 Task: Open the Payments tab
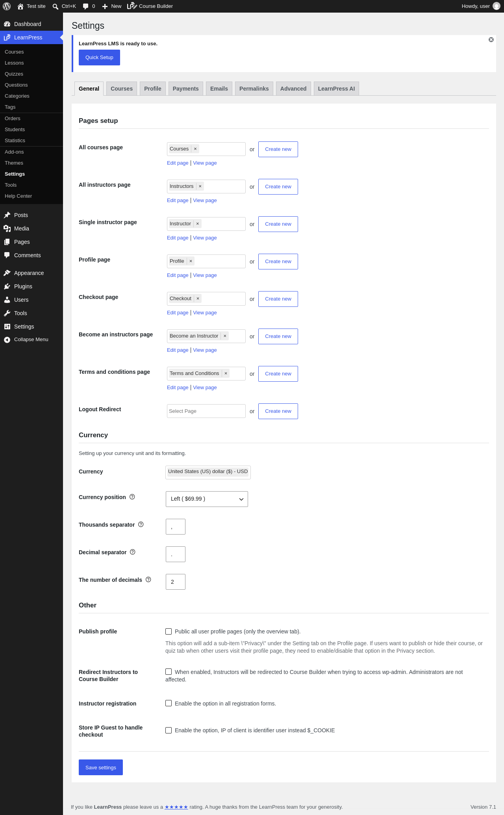[186, 89]
